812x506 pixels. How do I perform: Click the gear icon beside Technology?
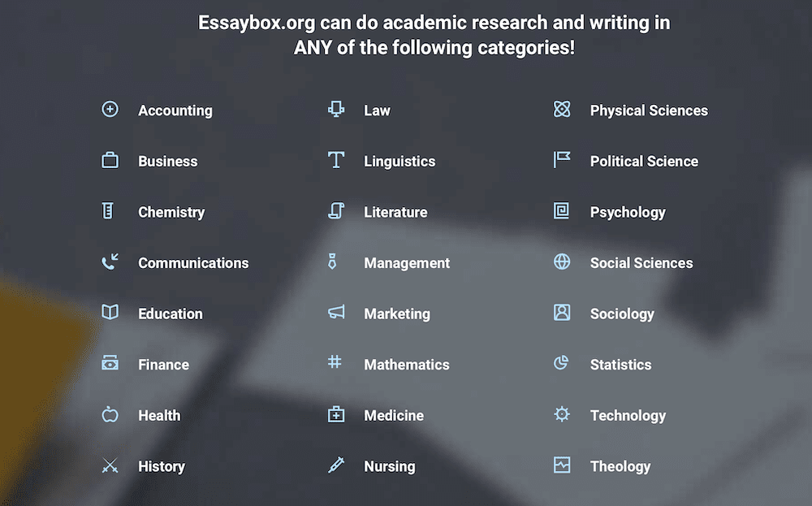coord(562,413)
